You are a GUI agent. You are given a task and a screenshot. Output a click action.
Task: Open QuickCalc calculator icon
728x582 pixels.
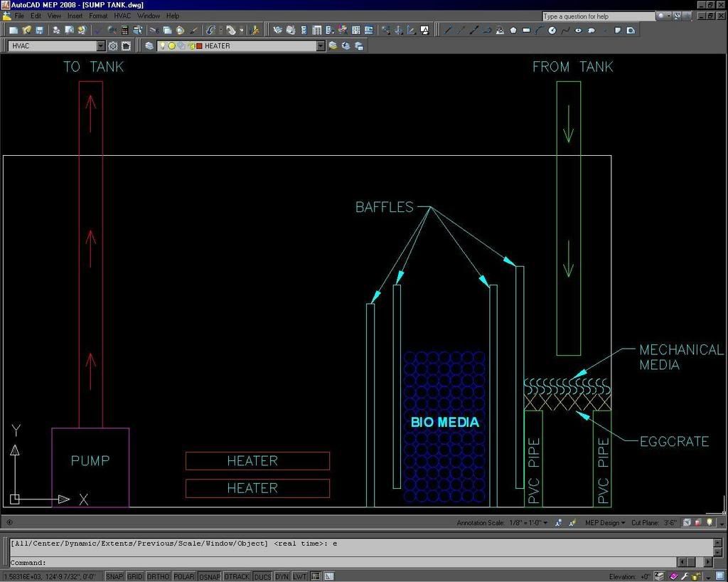click(x=124, y=30)
